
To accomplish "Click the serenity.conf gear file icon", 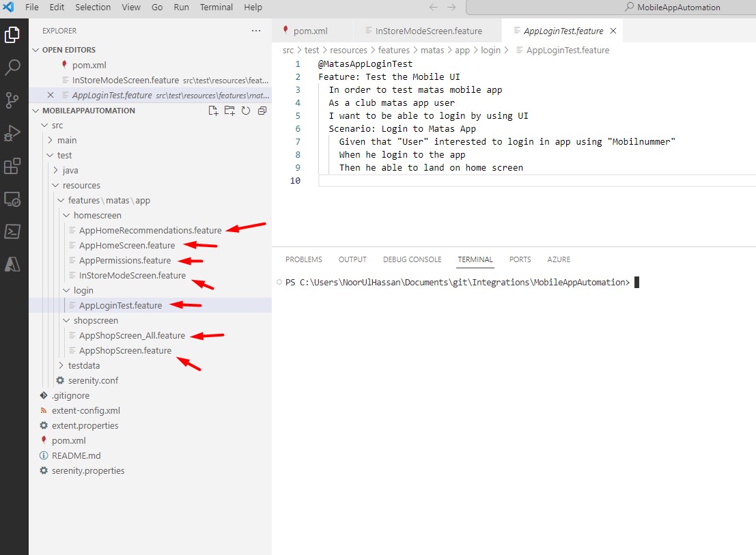I will (x=60, y=380).
